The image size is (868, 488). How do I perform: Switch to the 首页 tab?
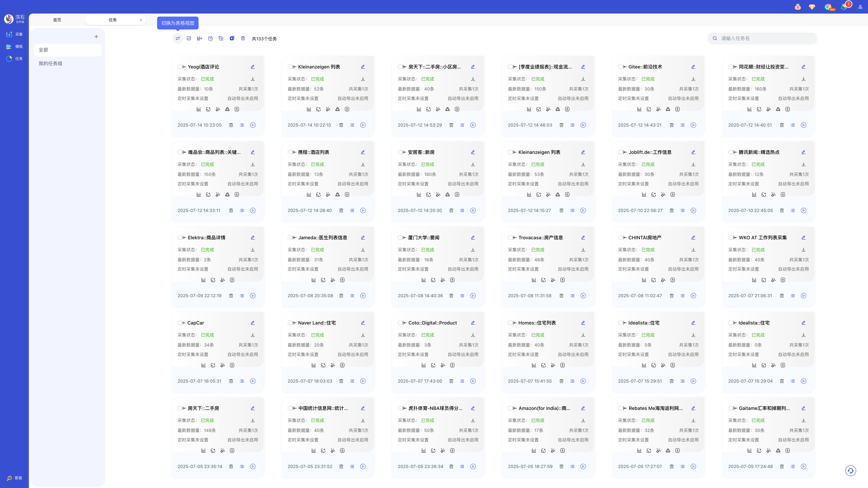click(x=57, y=20)
